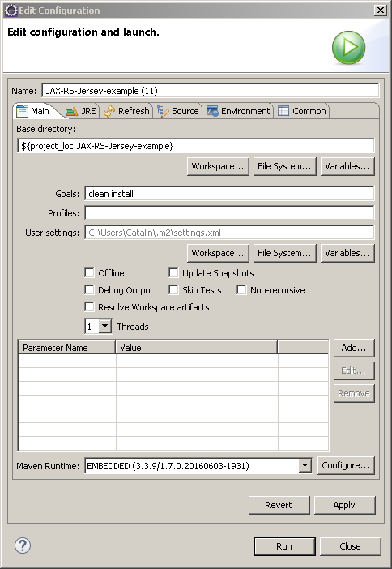The width and height of the screenshot is (392, 569).
Task: Click the Apply button
Action: tap(344, 505)
